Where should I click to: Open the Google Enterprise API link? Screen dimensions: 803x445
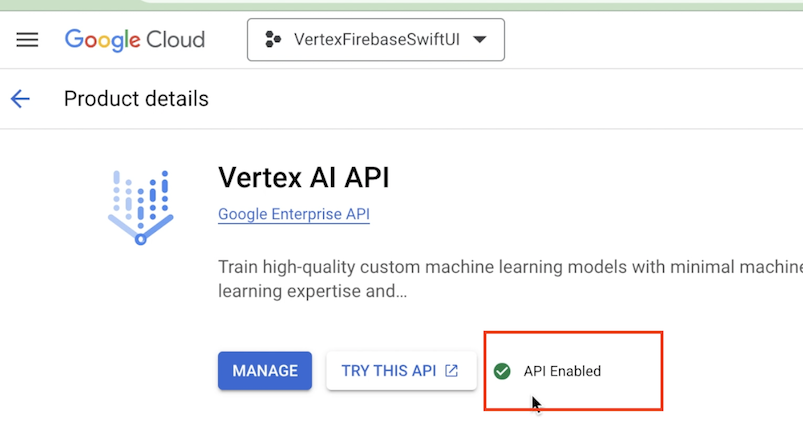pyautogui.click(x=293, y=214)
